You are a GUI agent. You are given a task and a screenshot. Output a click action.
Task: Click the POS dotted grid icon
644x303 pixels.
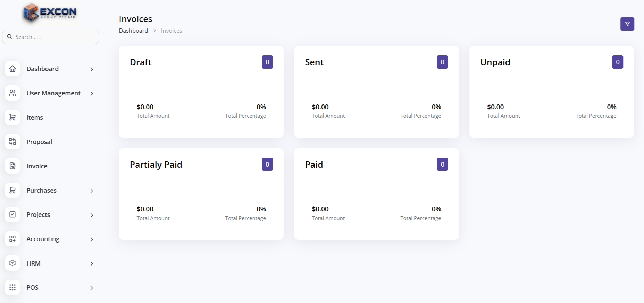coord(12,287)
